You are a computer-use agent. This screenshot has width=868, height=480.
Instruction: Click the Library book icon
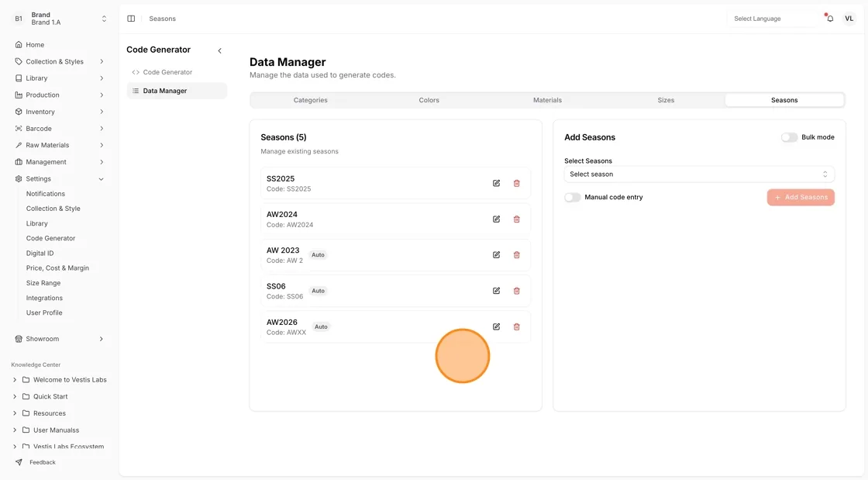pyautogui.click(x=19, y=78)
